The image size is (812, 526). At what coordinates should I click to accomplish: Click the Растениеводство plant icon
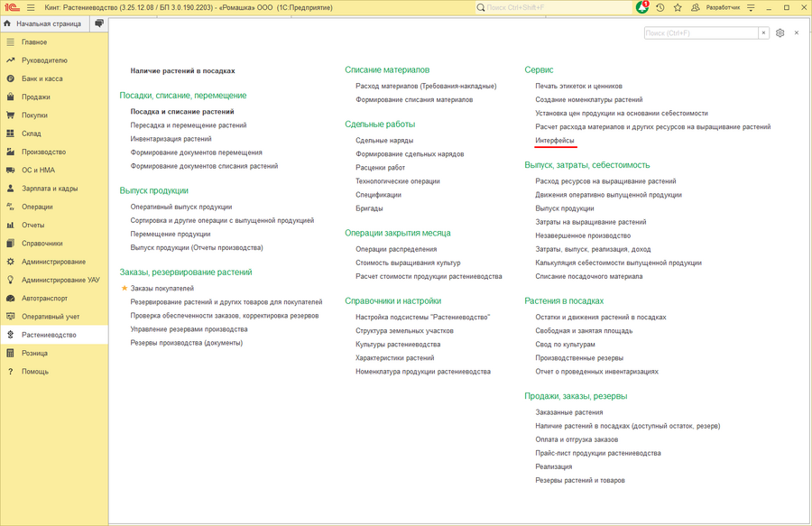click(x=10, y=335)
